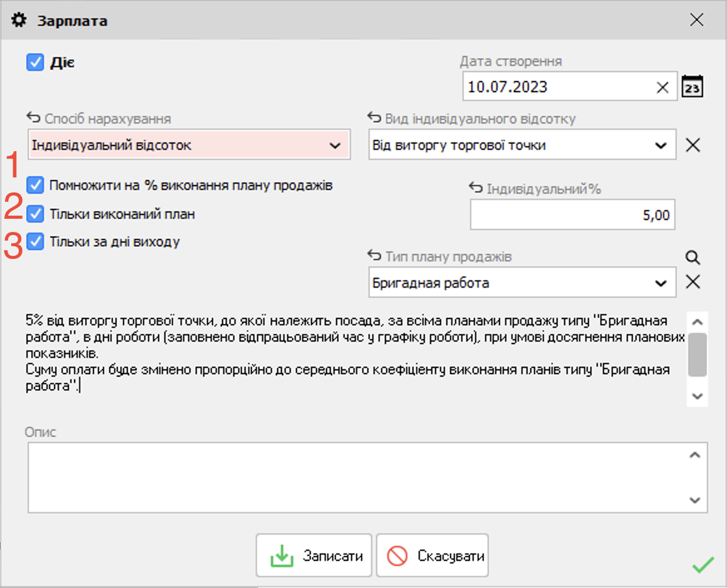The image size is (727, 588).
Task: Clear the creation date with X icon
Action: (x=662, y=87)
